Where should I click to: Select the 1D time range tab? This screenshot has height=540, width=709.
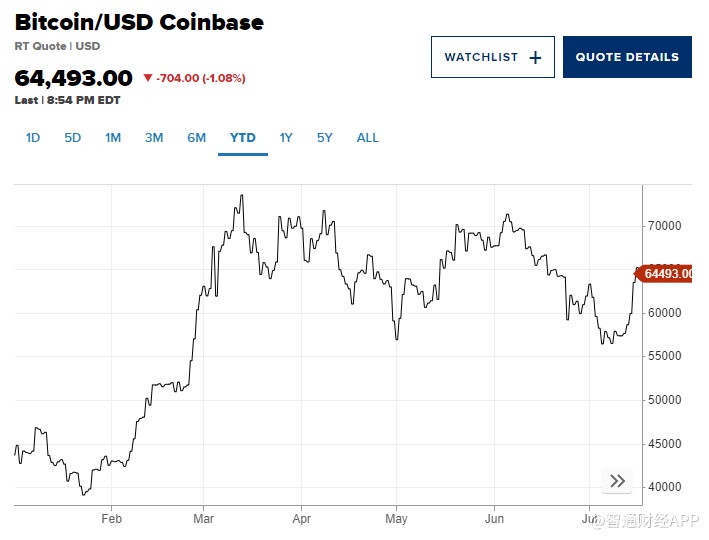(33, 138)
